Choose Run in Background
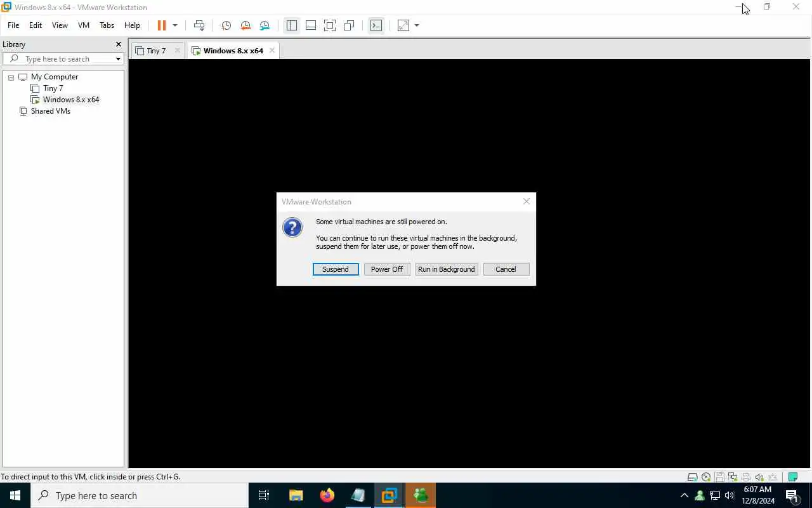 447,269
